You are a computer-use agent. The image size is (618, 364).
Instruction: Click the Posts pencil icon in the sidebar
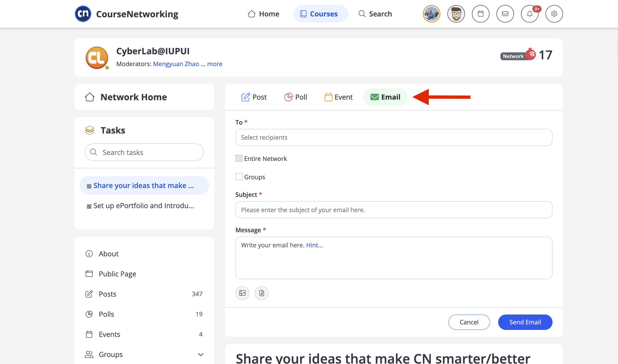tap(89, 294)
